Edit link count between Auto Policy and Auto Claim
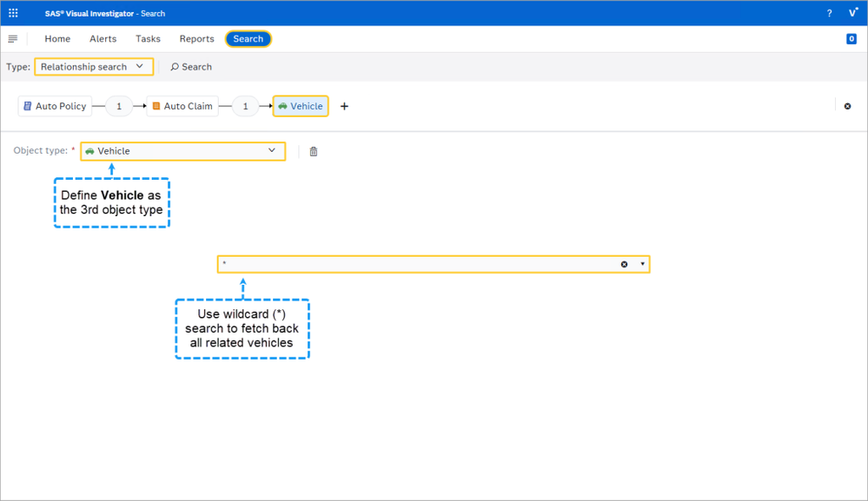This screenshot has width=868, height=501. tap(118, 106)
